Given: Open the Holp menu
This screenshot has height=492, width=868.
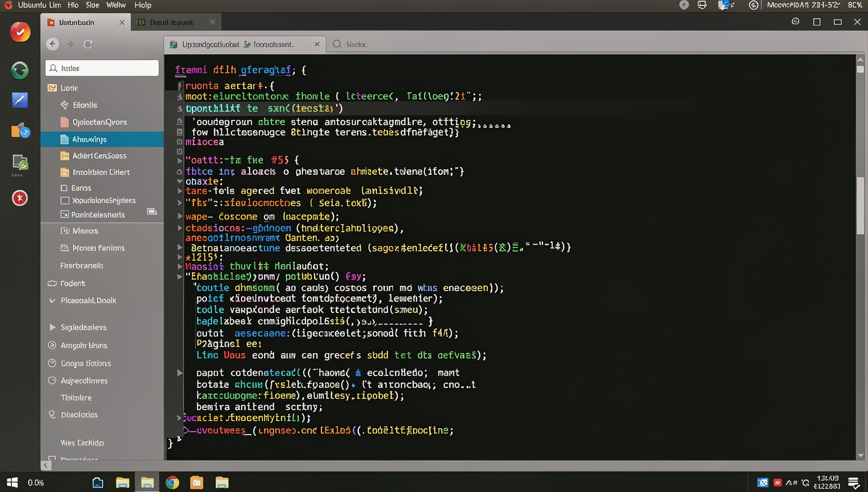Looking at the screenshot, I should click(x=143, y=5).
